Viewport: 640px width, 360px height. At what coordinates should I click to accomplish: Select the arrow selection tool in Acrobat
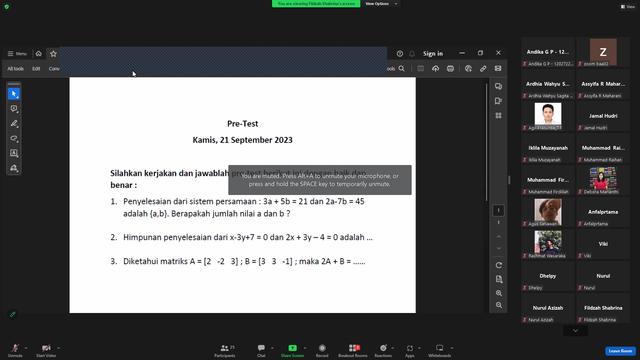(x=13, y=94)
